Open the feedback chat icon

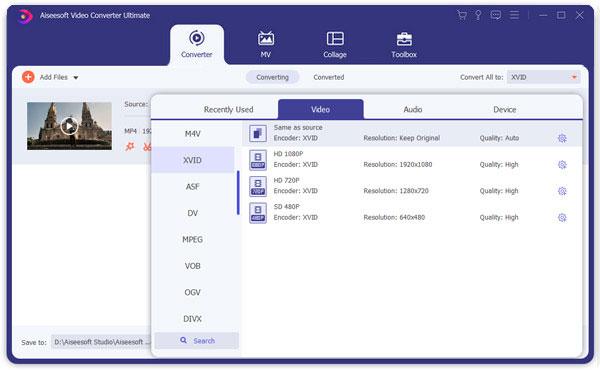click(496, 15)
